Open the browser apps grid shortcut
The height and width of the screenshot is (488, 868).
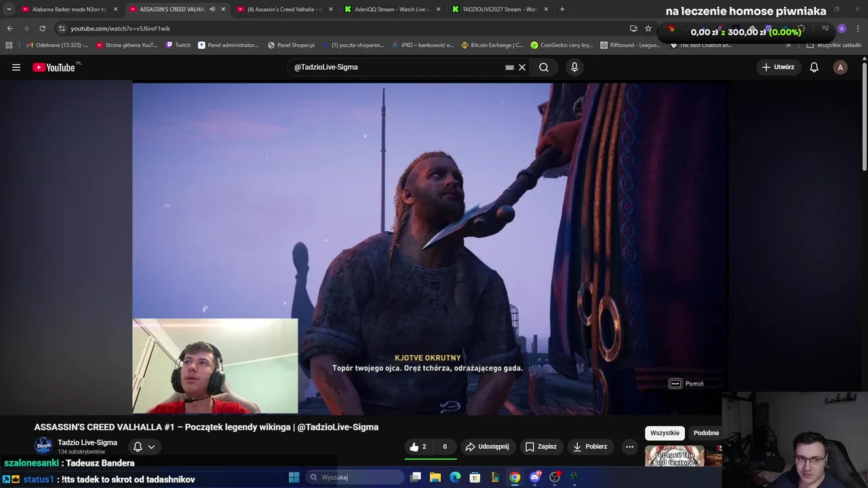pos(9,45)
